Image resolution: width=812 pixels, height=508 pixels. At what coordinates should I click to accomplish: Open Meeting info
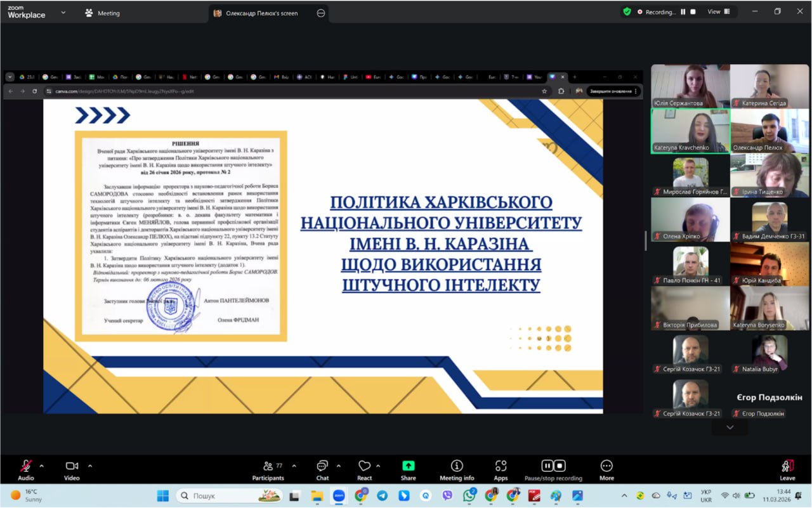tap(457, 466)
